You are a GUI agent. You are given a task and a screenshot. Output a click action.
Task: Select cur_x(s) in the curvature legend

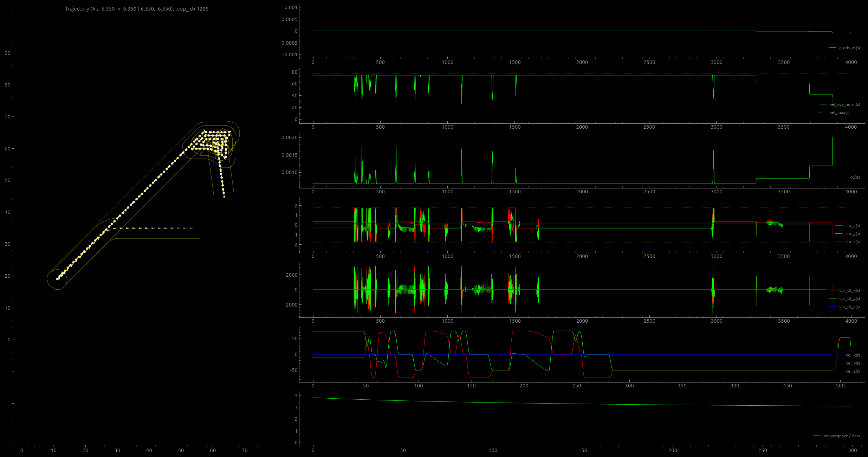(x=852, y=226)
